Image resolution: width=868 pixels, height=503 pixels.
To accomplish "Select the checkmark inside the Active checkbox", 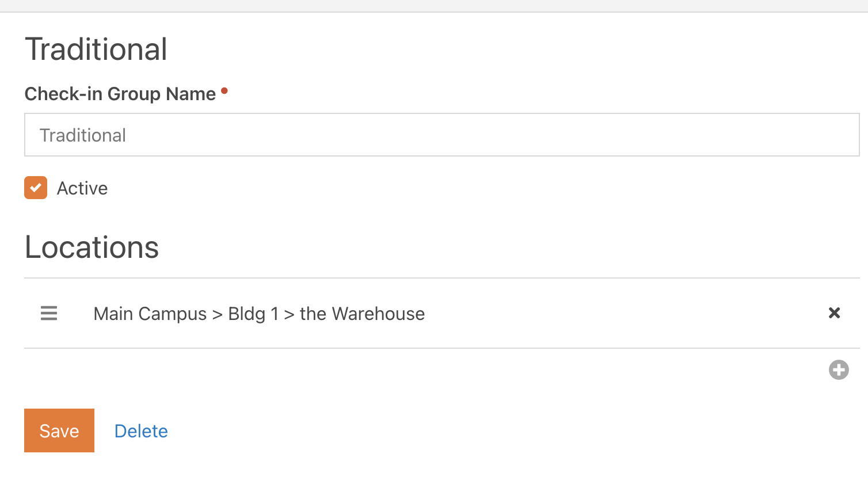I will tap(36, 188).
